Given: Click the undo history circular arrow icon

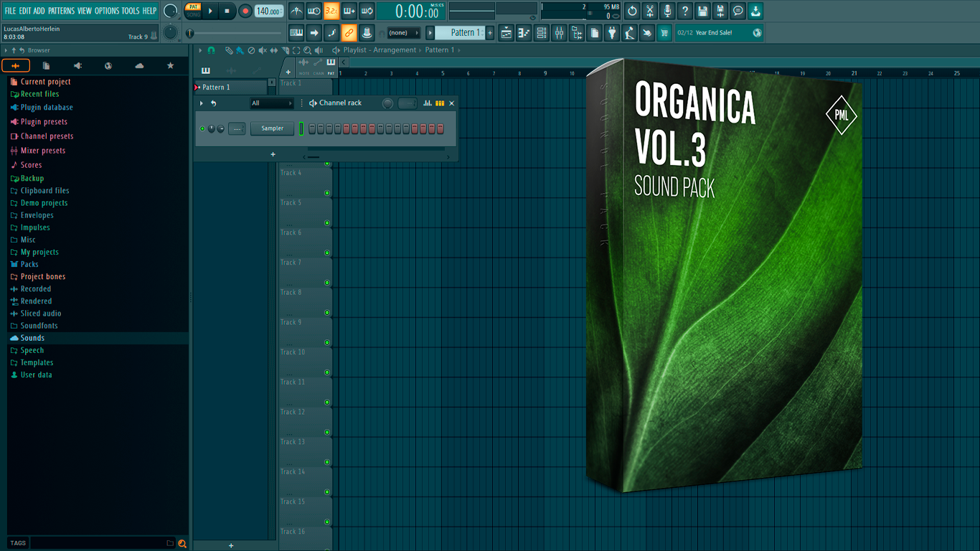Looking at the screenshot, I should tap(632, 11).
